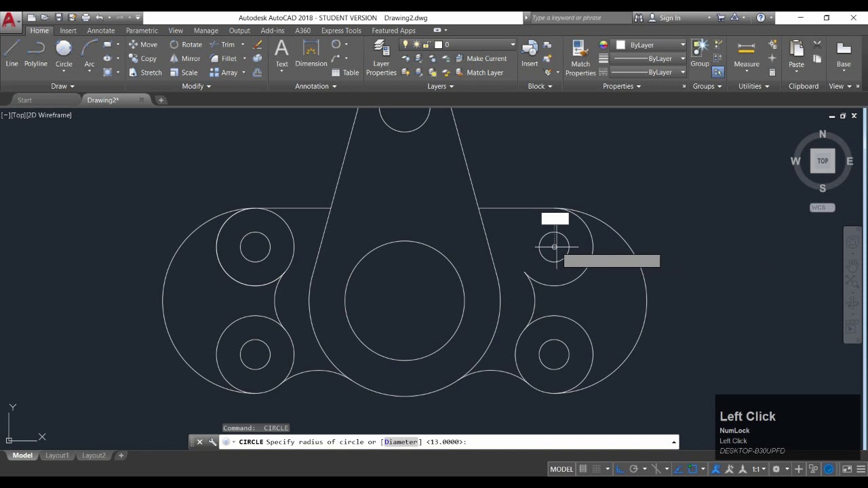Screen dimensions: 868x488
Task: Toggle hardware acceleration in status bar
Action: (829, 469)
